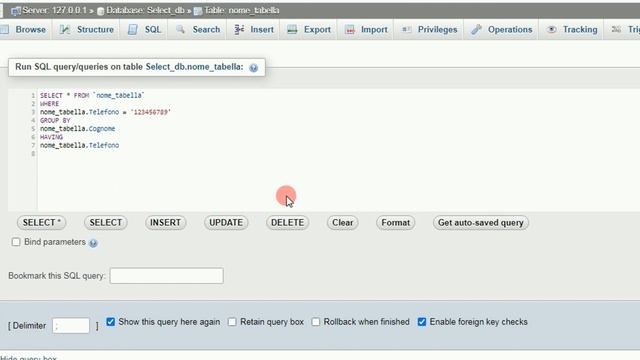Click Get auto-saved query
Image resolution: width=640 pixels, height=360 pixels.
480,222
